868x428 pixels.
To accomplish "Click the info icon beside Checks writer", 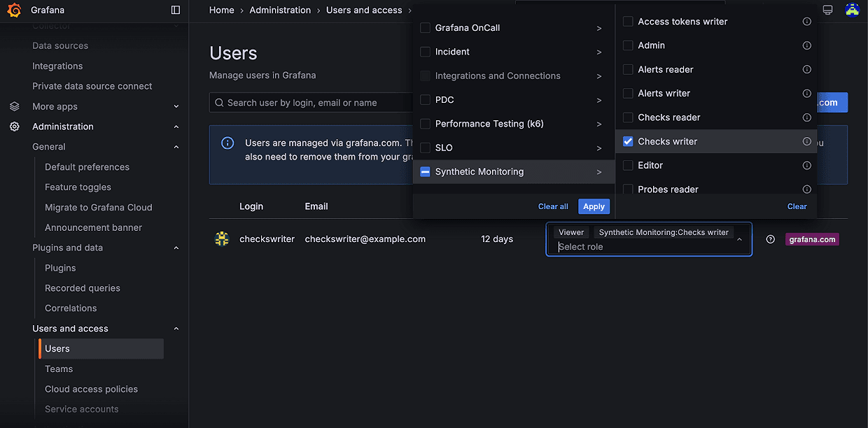I will pos(806,141).
